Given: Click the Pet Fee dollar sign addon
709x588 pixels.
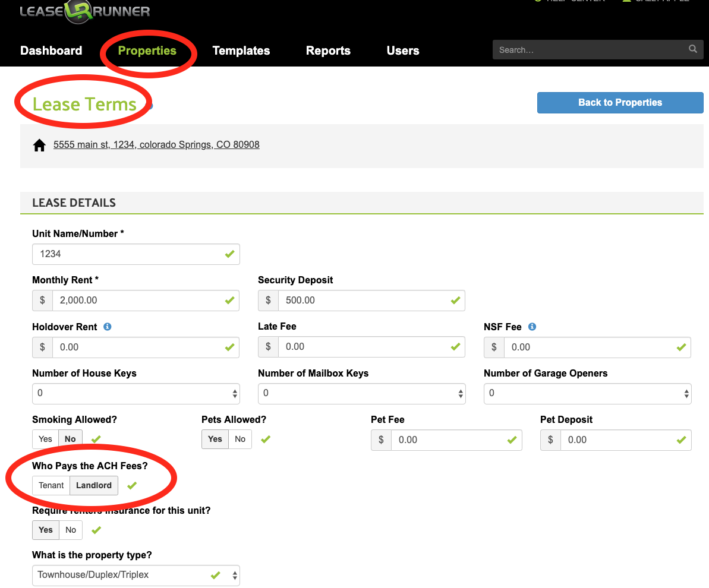Looking at the screenshot, I should pos(381,440).
